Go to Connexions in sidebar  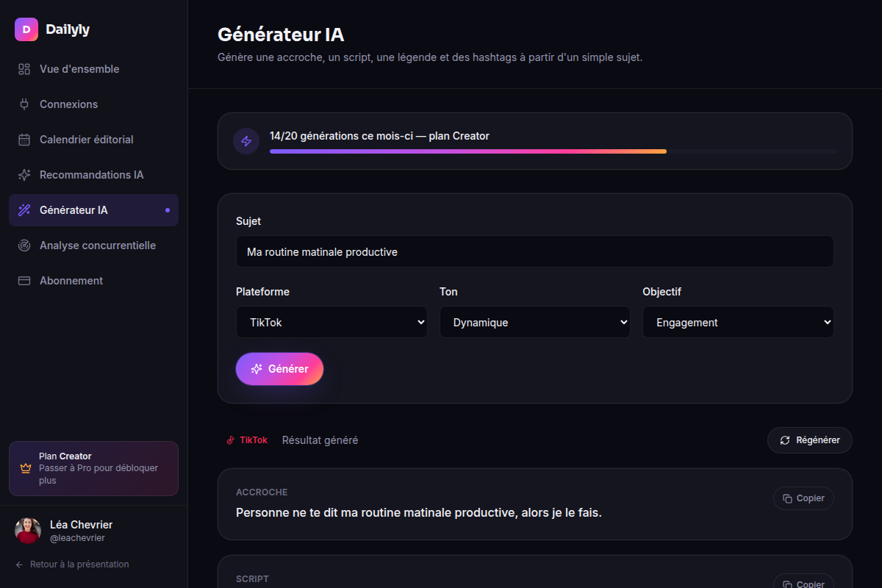coord(93,104)
